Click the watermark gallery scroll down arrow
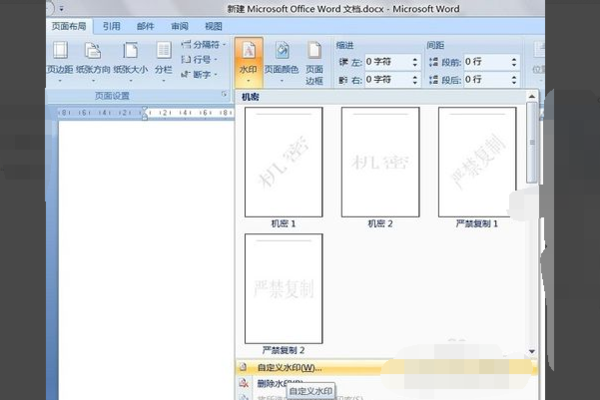The width and height of the screenshot is (600, 400). tap(532, 351)
